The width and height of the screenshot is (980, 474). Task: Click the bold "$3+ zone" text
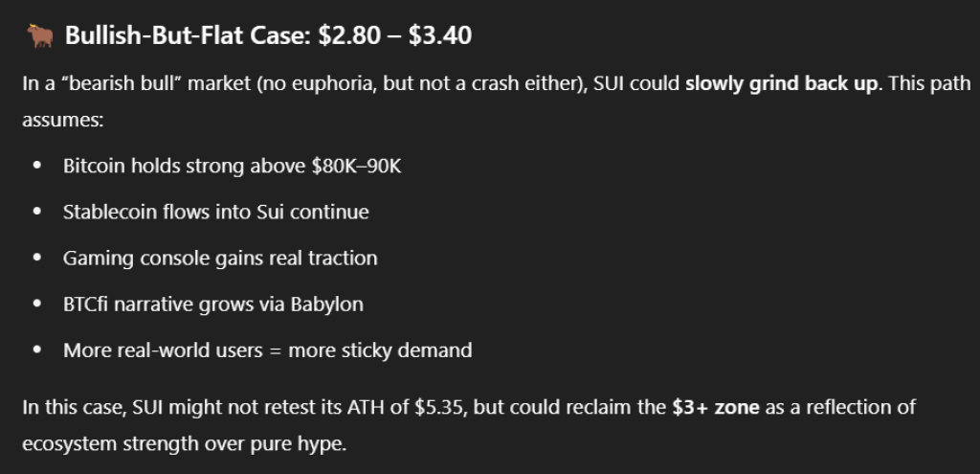coord(715,407)
